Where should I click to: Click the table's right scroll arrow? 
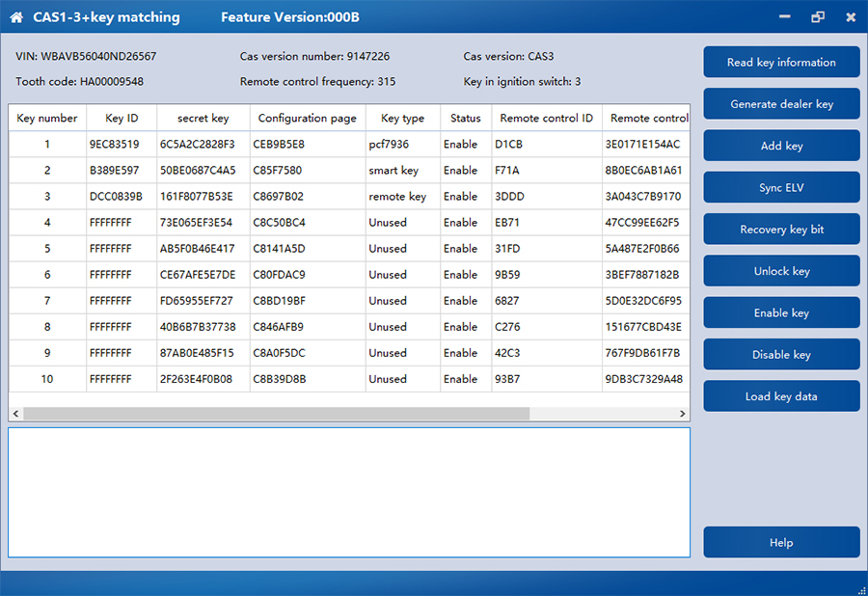(x=684, y=414)
